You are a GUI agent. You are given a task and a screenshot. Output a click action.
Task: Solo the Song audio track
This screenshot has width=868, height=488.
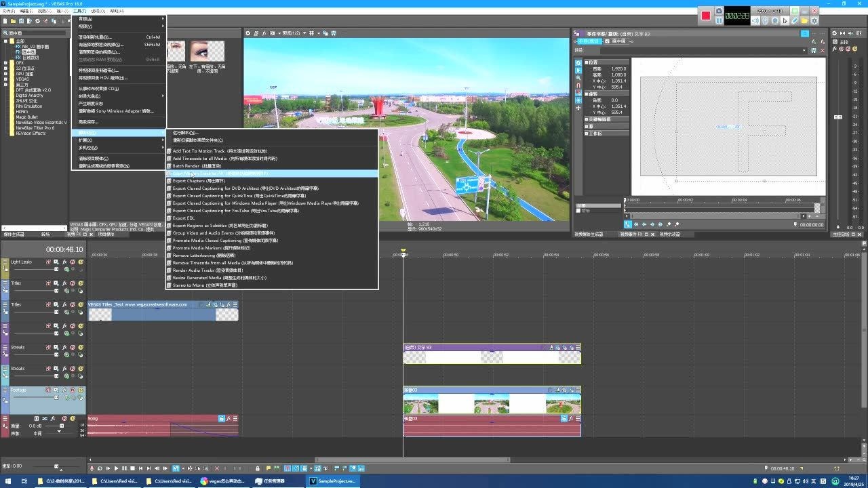[x=73, y=418]
